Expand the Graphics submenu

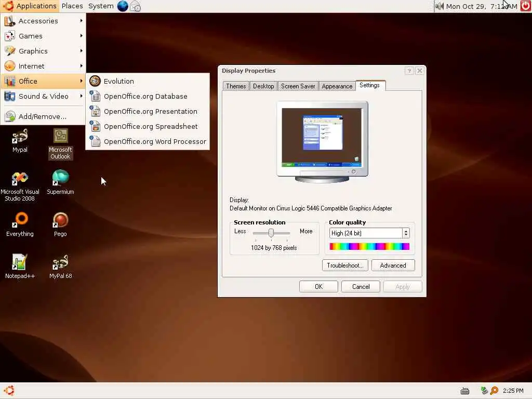(43, 51)
